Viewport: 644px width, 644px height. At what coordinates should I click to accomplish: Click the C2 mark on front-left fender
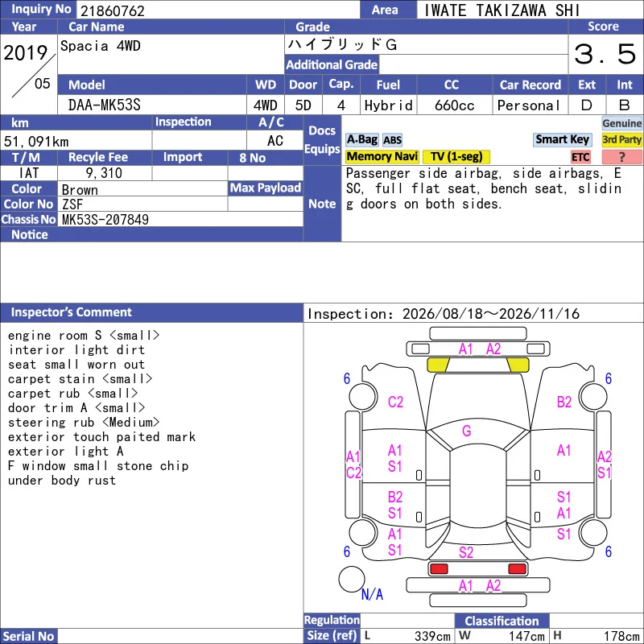click(395, 402)
